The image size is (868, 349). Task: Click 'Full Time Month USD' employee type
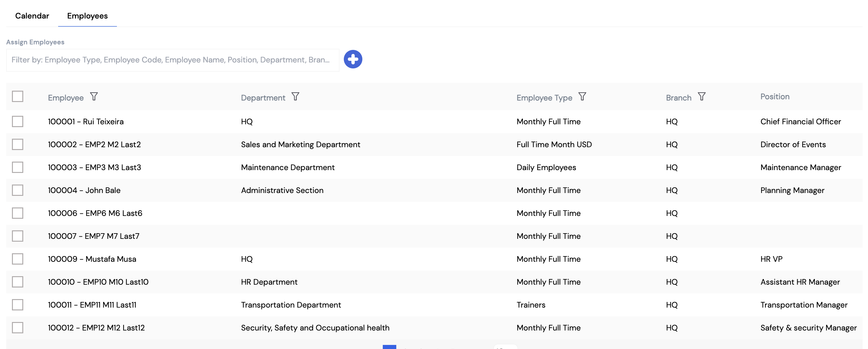click(x=554, y=144)
